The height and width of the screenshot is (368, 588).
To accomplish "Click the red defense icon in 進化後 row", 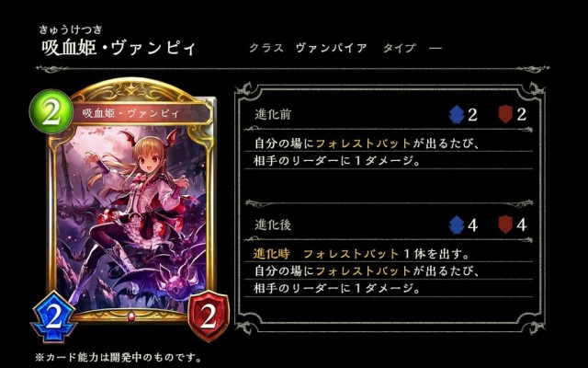I will (505, 224).
